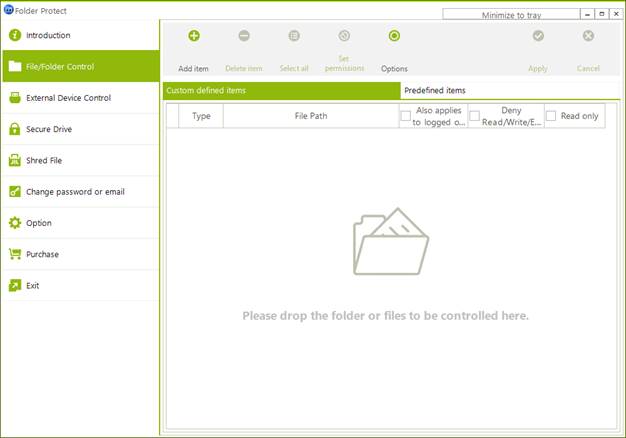Image resolution: width=626 pixels, height=438 pixels.
Task: Click the Options toolbar label
Action: 394,69
